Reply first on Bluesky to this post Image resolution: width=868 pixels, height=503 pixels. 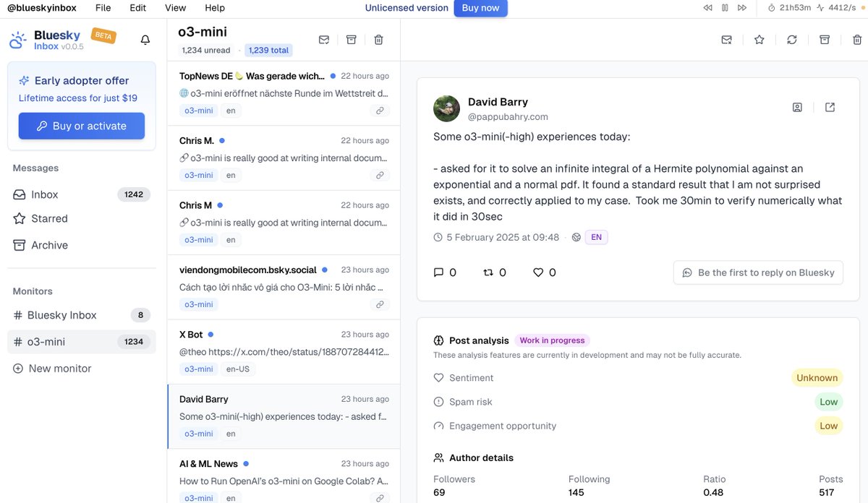758,272
